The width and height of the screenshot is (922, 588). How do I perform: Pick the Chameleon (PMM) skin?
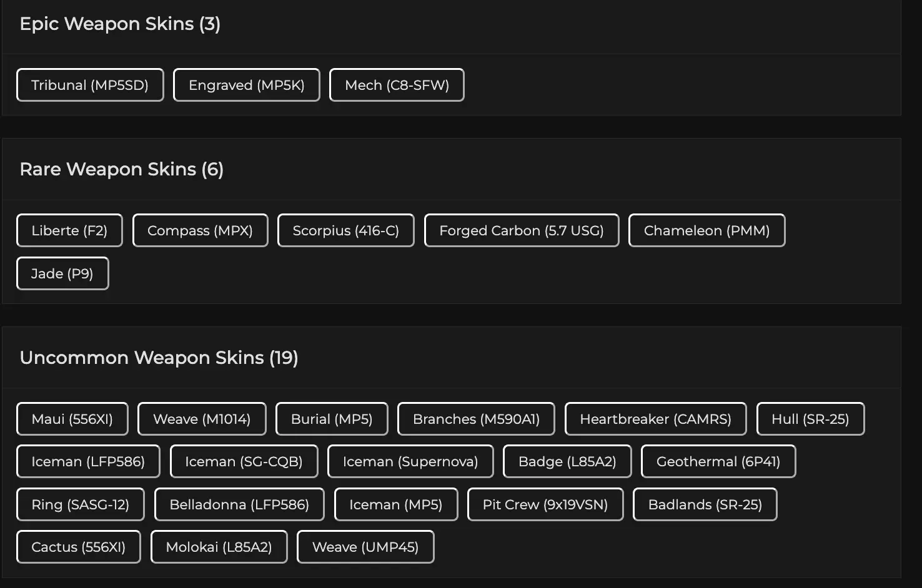point(706,230)
